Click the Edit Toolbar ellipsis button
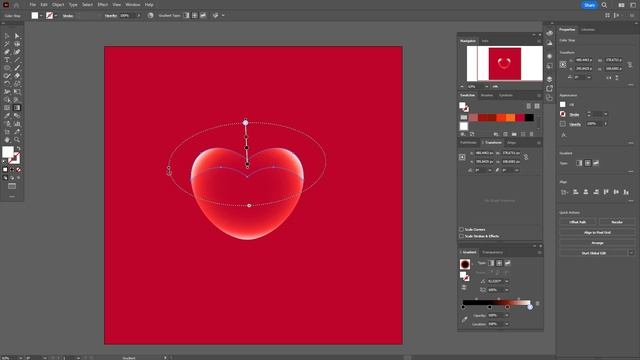The image size is (640, 360). pos(12,197)
